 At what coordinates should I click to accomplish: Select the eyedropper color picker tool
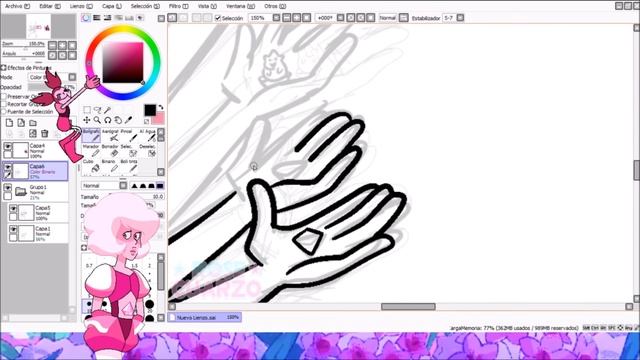tap(129, 120)
